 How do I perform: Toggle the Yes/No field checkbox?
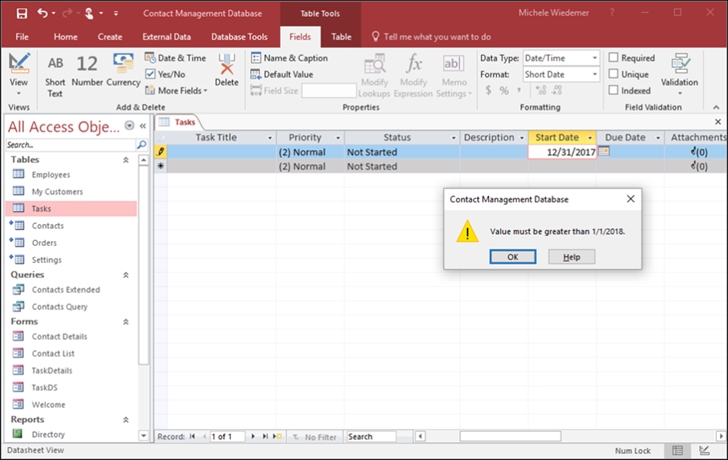click(x=150, y=74)
